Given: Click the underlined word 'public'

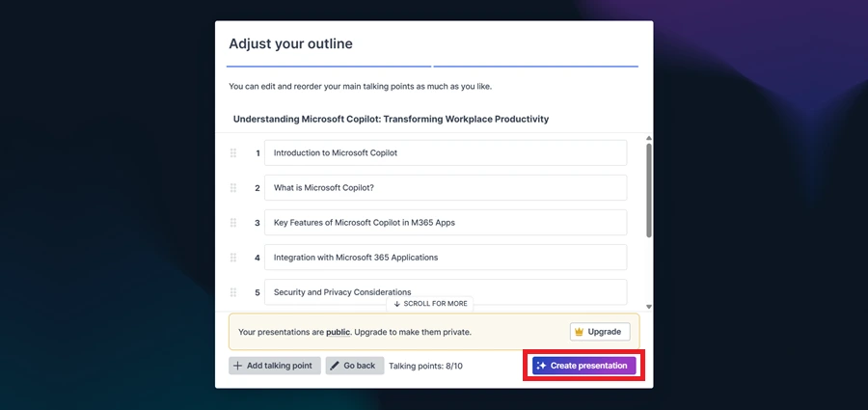Looking at the screenshot, I should click(338, 333).
